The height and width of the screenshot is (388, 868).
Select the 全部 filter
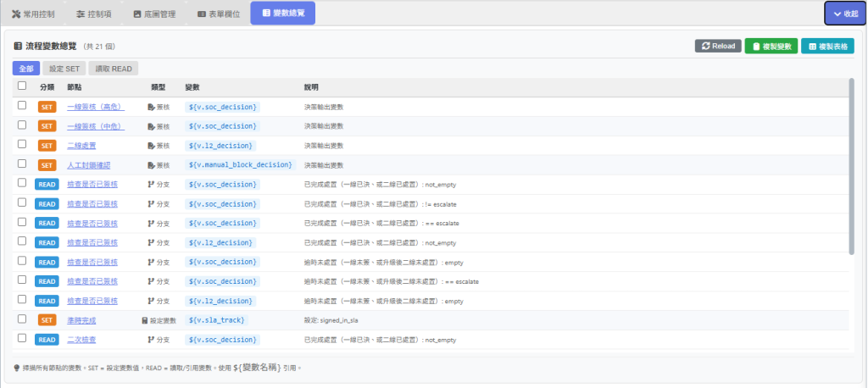coord(26,69)
